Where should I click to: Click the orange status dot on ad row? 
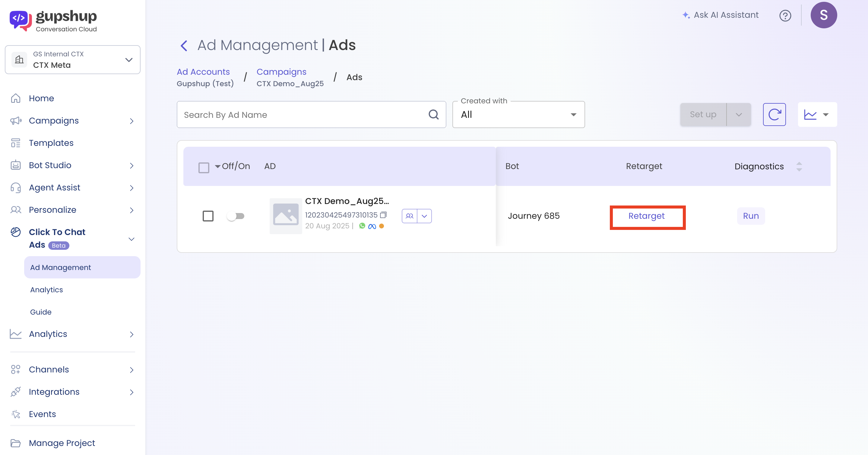tap(382, 226)
